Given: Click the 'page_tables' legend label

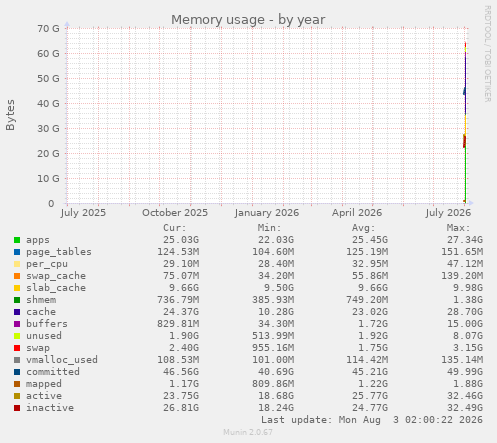Looking at the screenshot, I should click(x=59, y=252).
